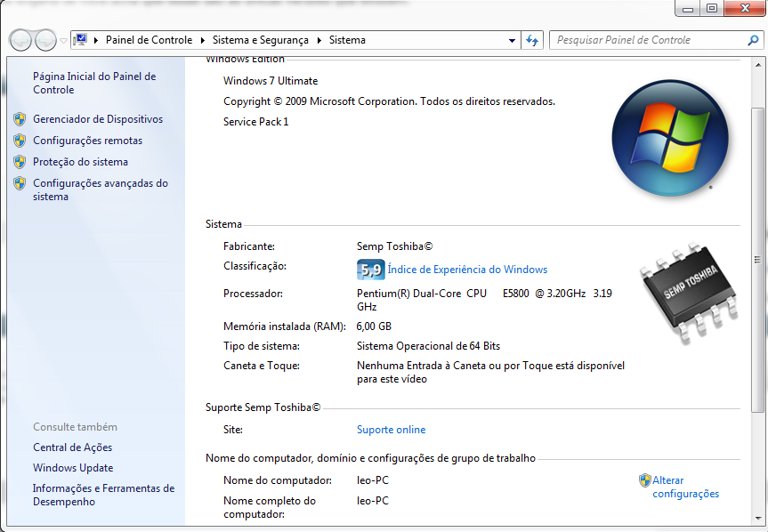Image resolution: width=768 pixels, height=532 pixels.
Task: Navigate to Painel de Controle breadcrumb
Action: click(149, 40)
